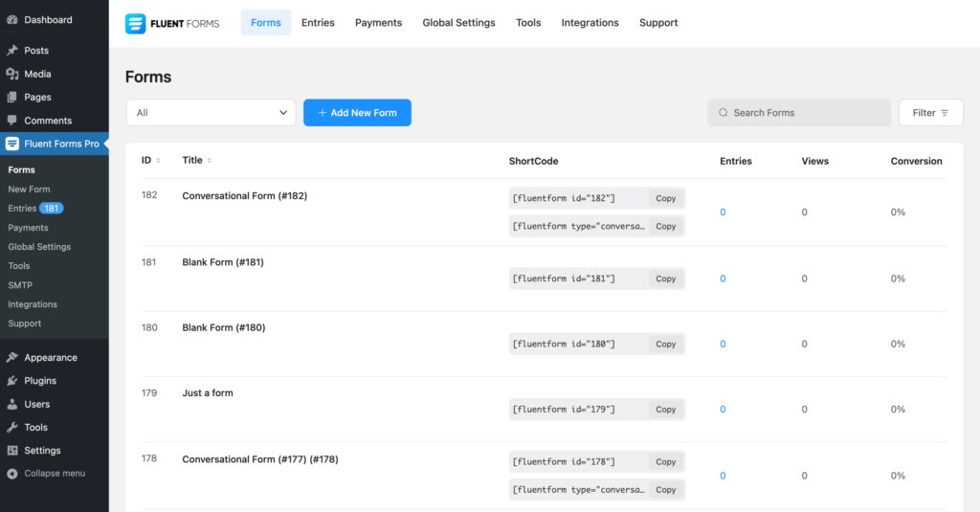Switch to the Entries top tab
Image resolution: width=980 pixels, height=512 pixels.
pyautogui.click(x=318, y=23)
